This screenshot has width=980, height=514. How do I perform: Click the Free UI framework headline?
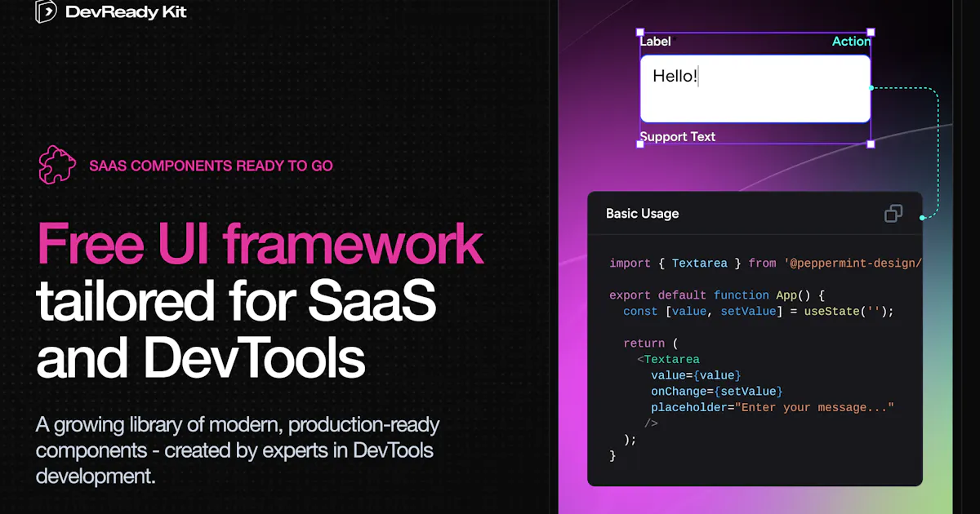click(261, 244)
